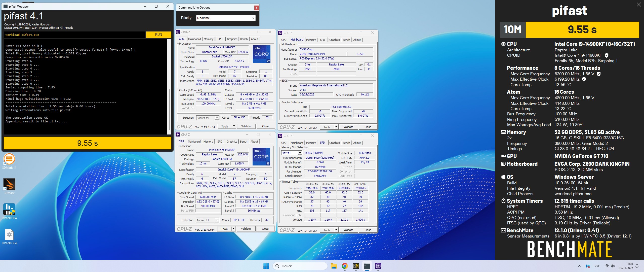Viewport: 644px width, 272px height.
Task: Open Socket #1 selection in top-left CPU-Z
Action: (207, 118)
